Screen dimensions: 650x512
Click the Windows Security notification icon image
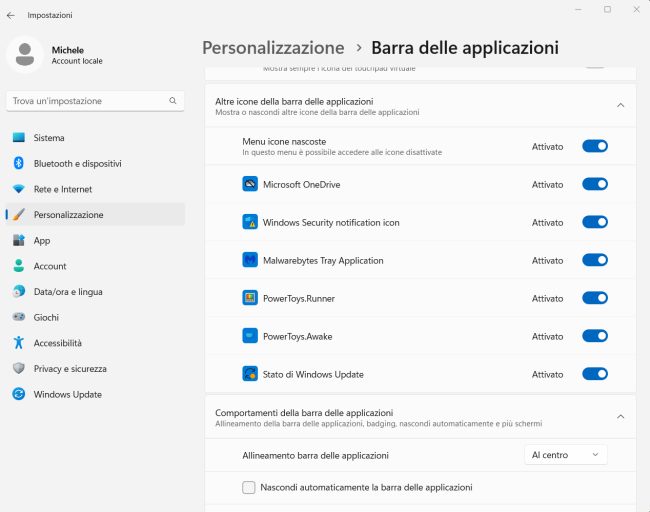coord(250,222)
